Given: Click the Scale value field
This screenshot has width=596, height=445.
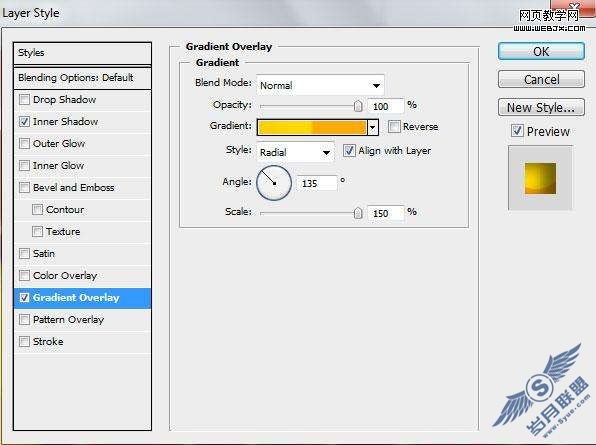Looking at the screenshot, I should point(385,213).
